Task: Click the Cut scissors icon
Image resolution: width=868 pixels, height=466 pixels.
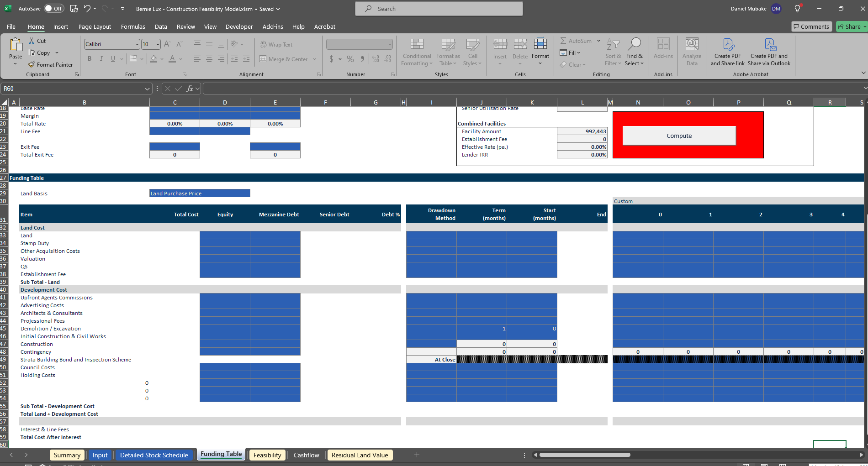Action: pyautogui.click(x=32, y=41)
